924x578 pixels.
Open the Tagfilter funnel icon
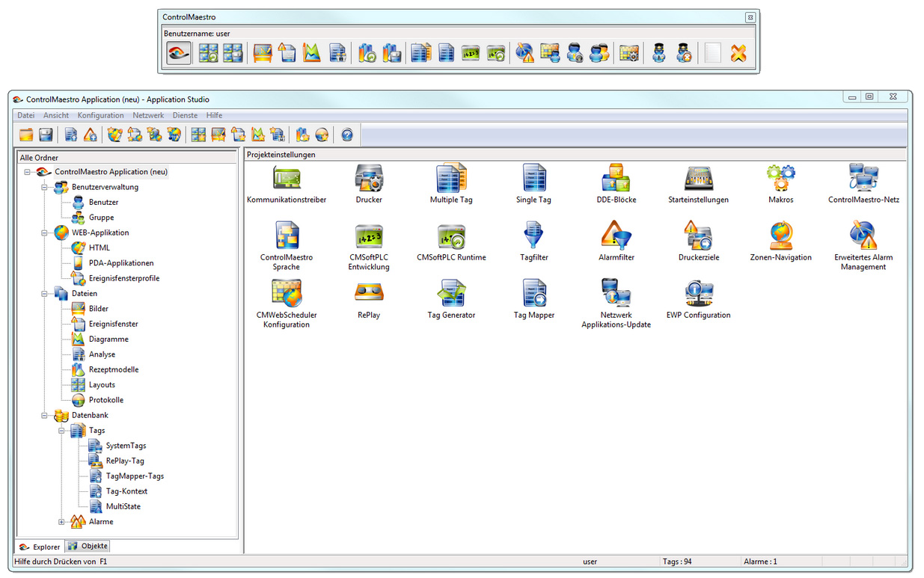click(x=533, y=235)
